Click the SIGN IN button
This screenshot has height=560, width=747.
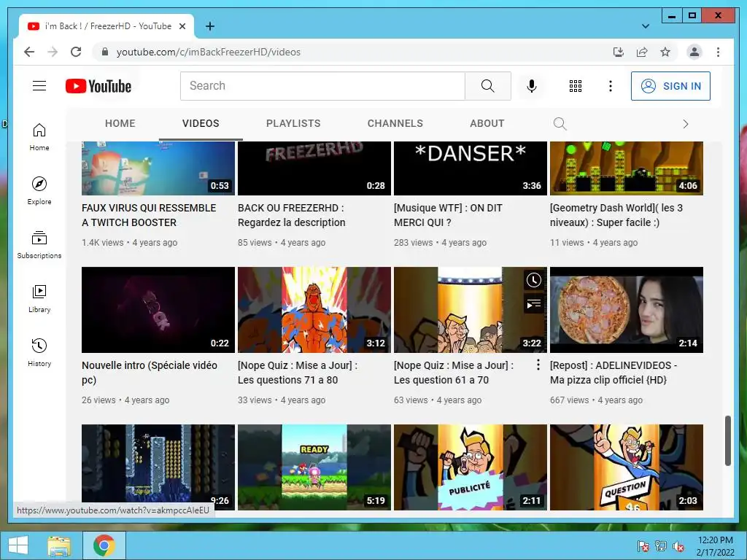click(x=670, y=86)
